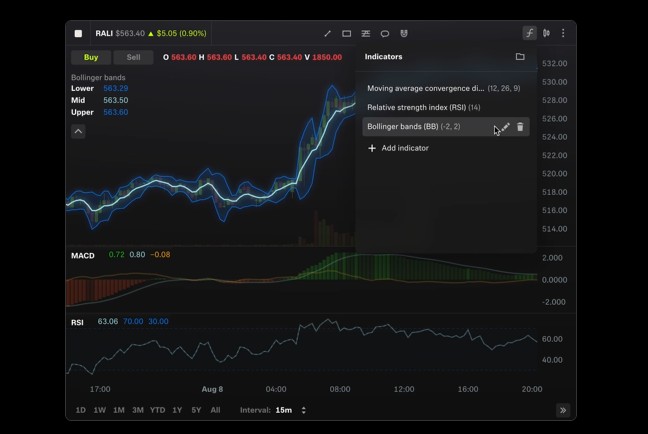Switch to the 1M time range
This screenshot has height=434, width=648.
tap(119, 410)
